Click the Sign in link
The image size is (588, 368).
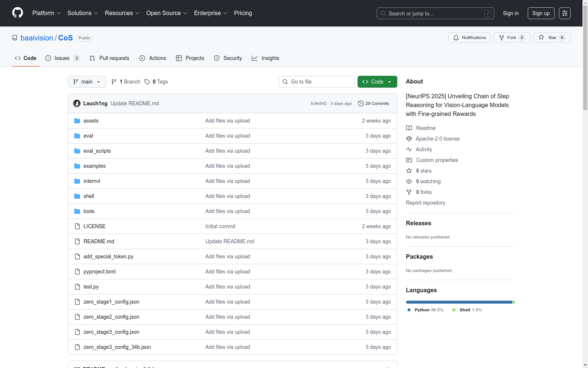[x=511, y=13]
